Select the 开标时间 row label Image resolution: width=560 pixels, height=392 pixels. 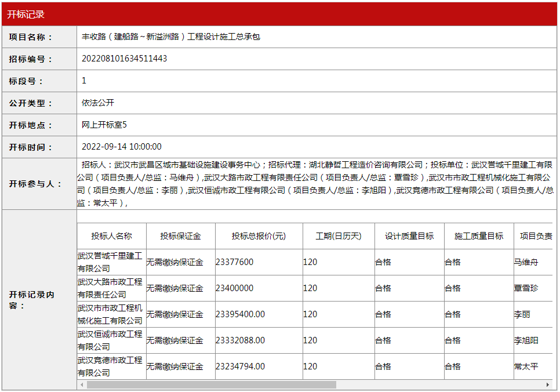(x=31, y=147)
